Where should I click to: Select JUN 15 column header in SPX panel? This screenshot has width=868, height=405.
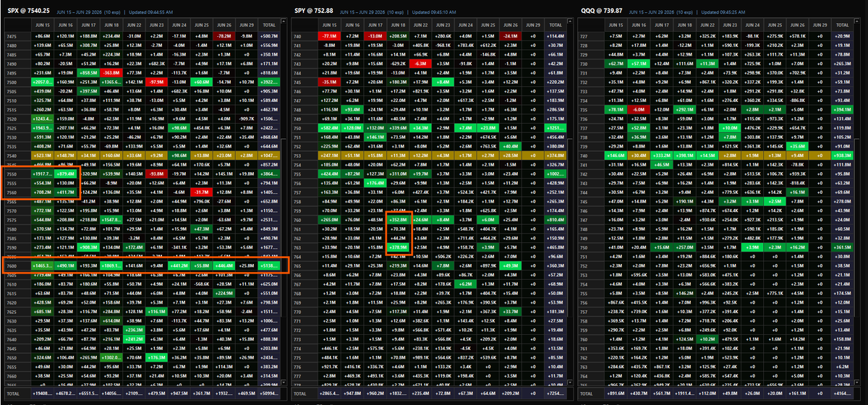click(x=42, y=25)
